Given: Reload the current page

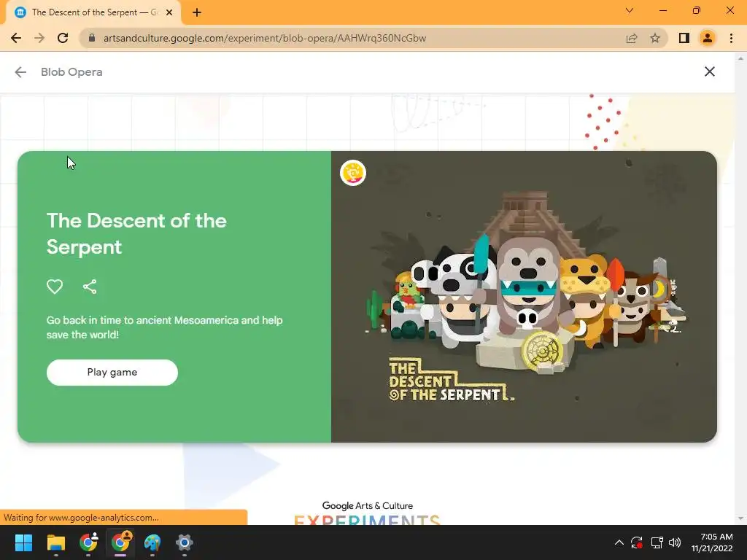Looking at the screenshot, I should coord(63,38).
